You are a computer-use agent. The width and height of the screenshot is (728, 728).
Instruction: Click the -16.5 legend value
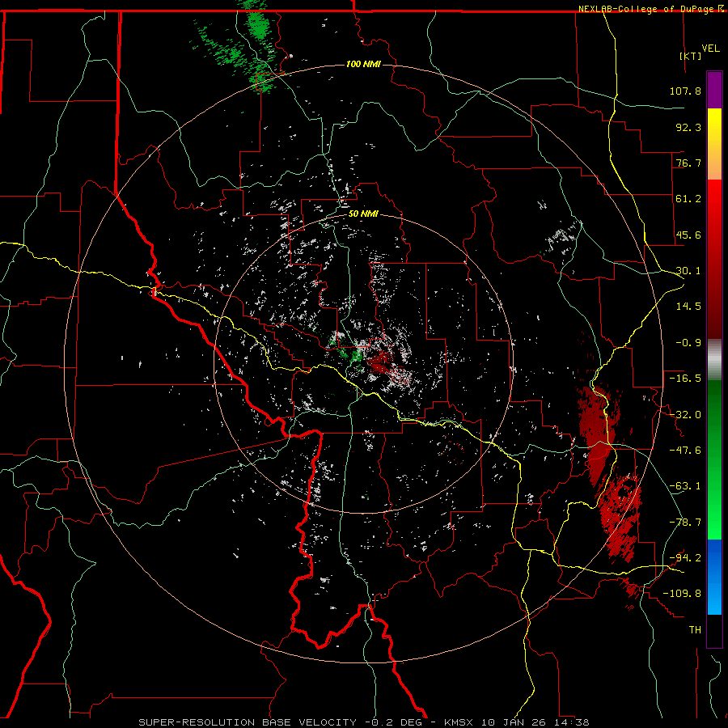[x=685, y=379]
